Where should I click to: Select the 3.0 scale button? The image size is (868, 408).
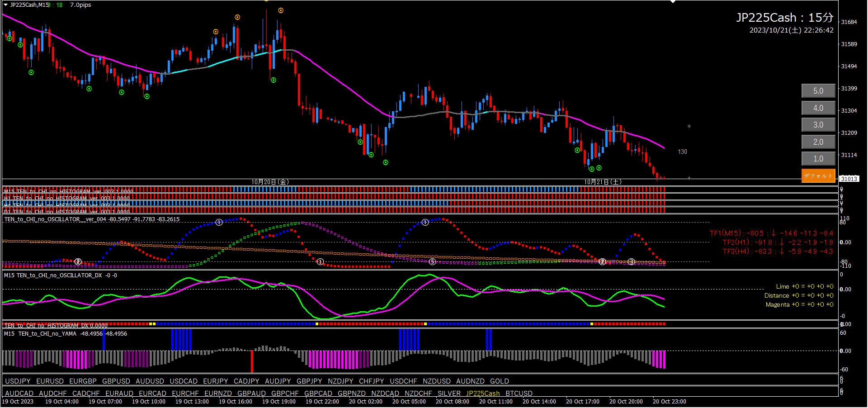click(x=818, y=125)
